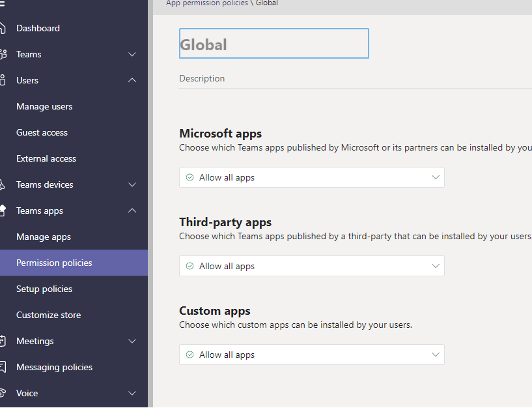The height and width of the screenshot is (408, 532).
Task: Click App permission policies breadcrumb link
Action: pyautogui.click(x=207, y=3)
